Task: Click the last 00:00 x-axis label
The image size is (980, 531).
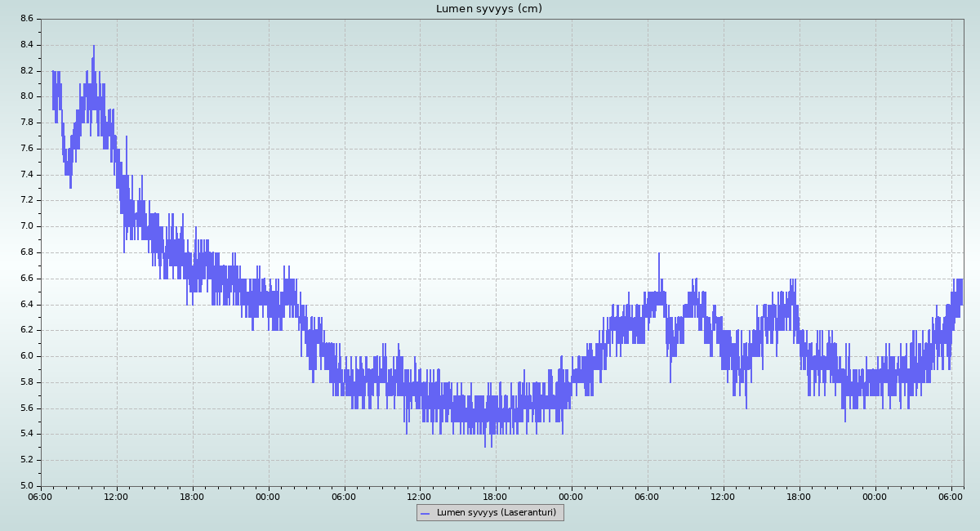Action: pos(875,497)
